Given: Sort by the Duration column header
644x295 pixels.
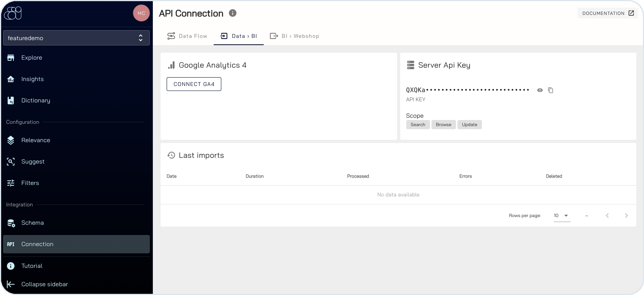Looking at the screenshot, I should click(x=255, y=176).
